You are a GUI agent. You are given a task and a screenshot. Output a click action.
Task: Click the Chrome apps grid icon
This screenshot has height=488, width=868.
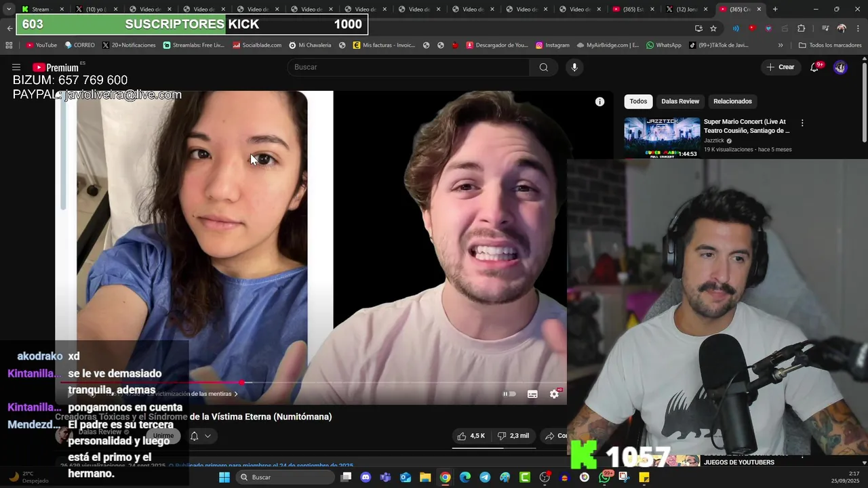(9, 45)
